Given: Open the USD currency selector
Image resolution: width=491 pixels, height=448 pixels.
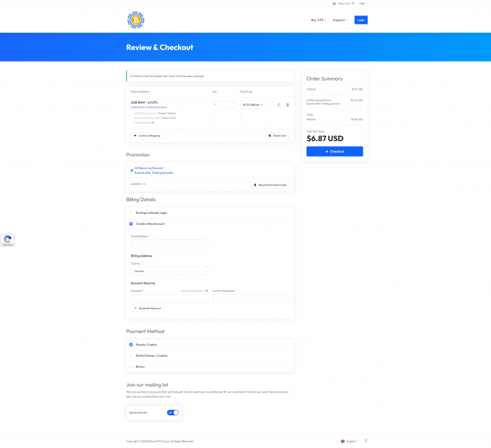Looking at the screenshot, I should pos(363,4).
